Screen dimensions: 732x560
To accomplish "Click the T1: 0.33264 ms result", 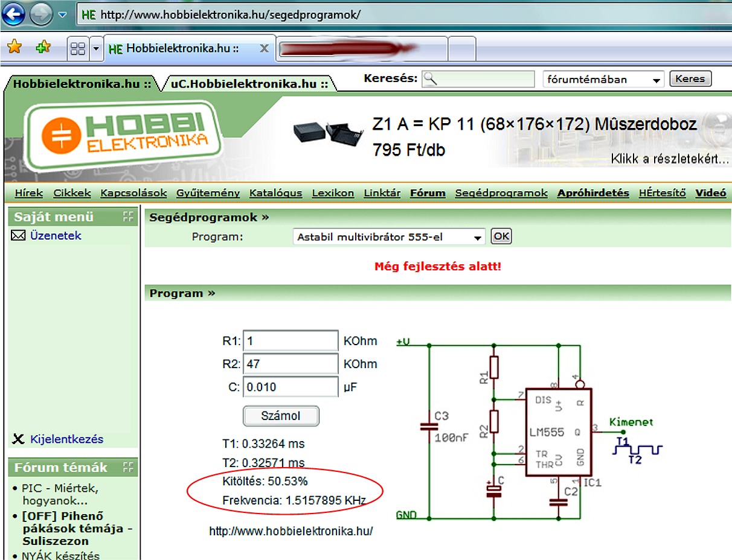I will pyautogui.click(x=263, y=444).
